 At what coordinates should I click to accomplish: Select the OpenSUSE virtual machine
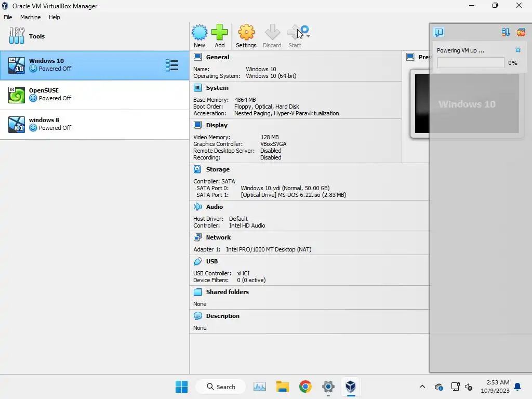95,95
